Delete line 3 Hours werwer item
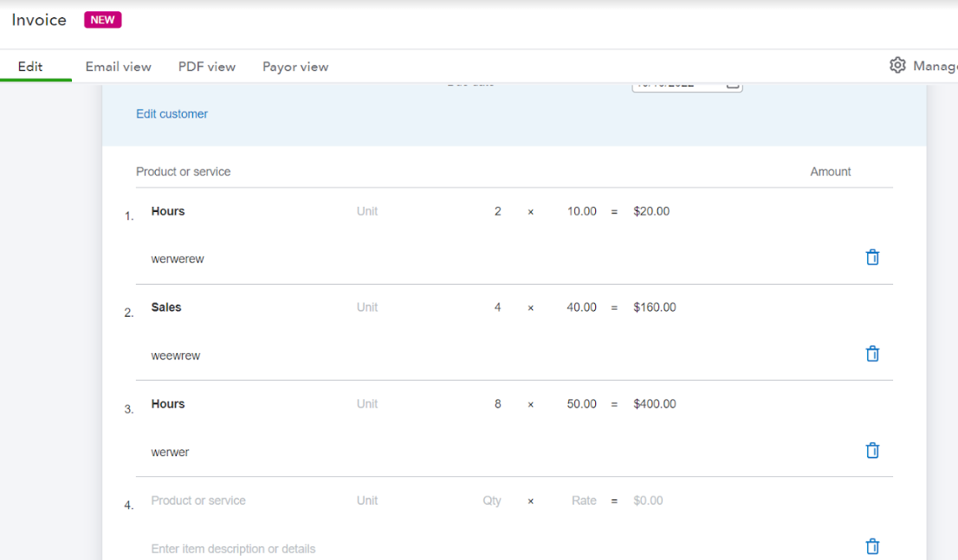The width and height of the screenshot is (958, 560). coord(872,451)
